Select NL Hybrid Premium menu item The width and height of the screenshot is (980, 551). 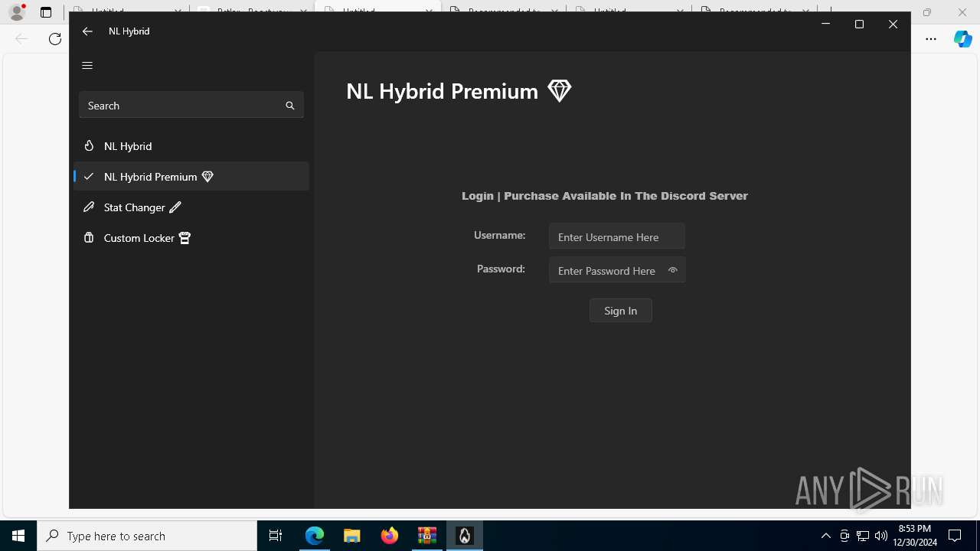pyautogui.click(x=191, y=177)
